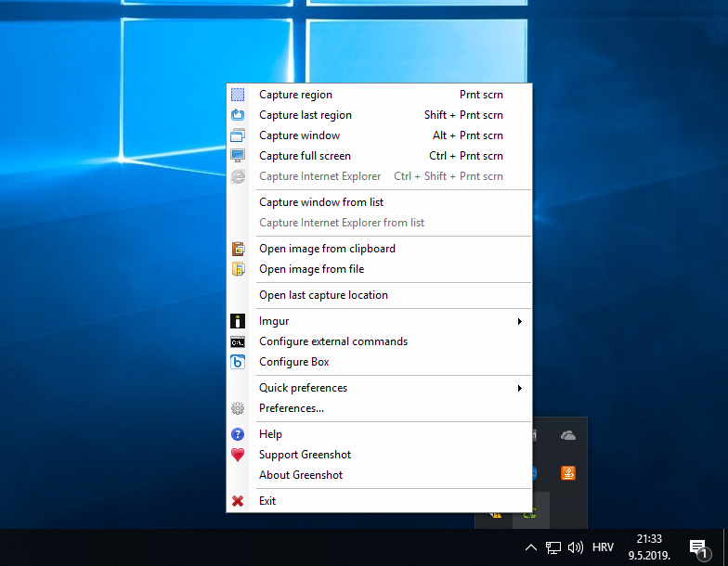Choose Capture last region
This screenshot has height=566, width=728.
[379, 115]
